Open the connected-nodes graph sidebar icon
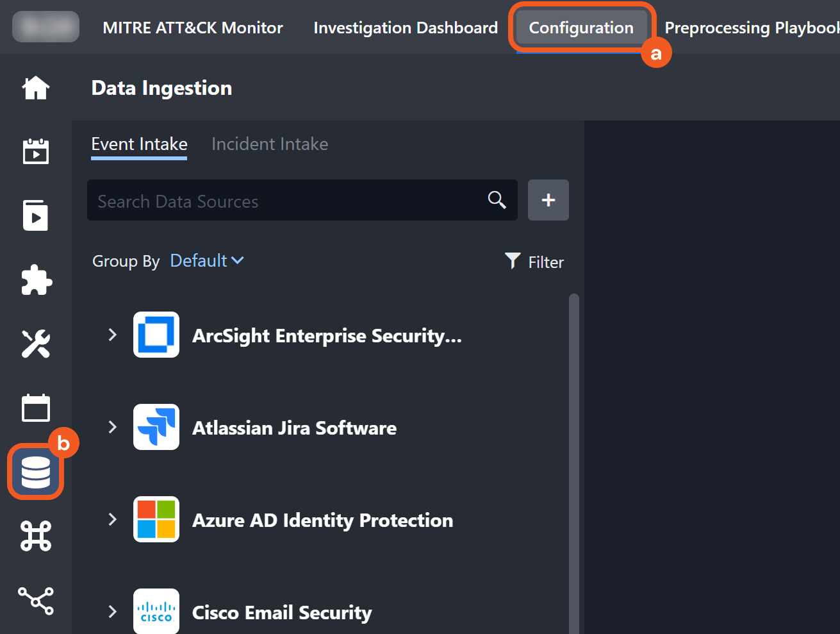Image resolution: width=840 pixels, height=634 pixels. tap(36, 601)
